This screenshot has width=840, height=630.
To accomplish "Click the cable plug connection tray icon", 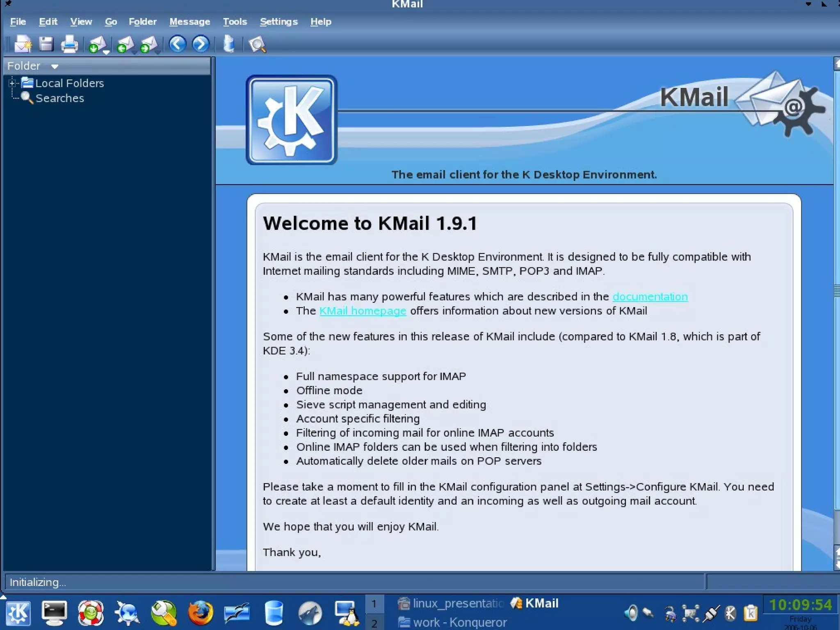I will click(710, 613).
